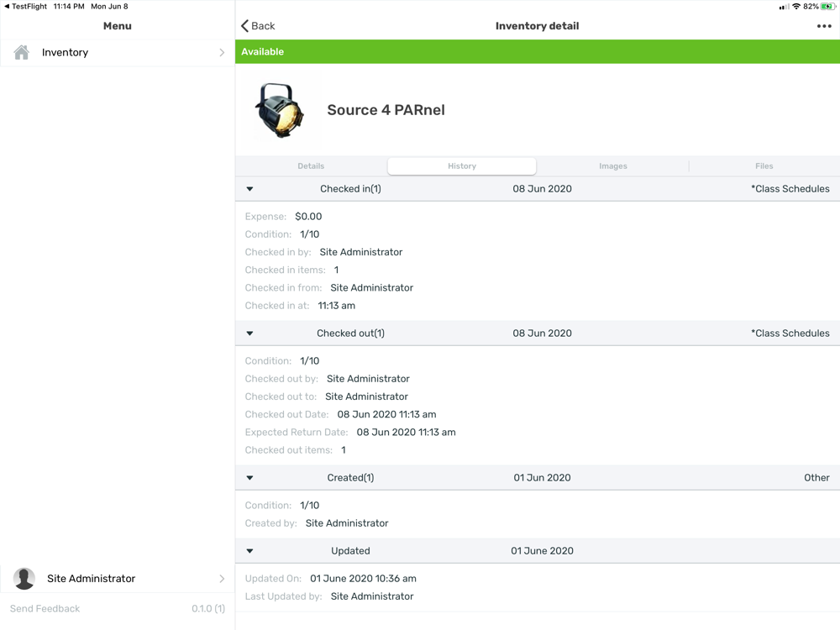This screenshot has width=840, height=630.
Task: Tap the Source 4 PARnel thumbnail image
Action: pyautogui.click(x=279, y=110)
